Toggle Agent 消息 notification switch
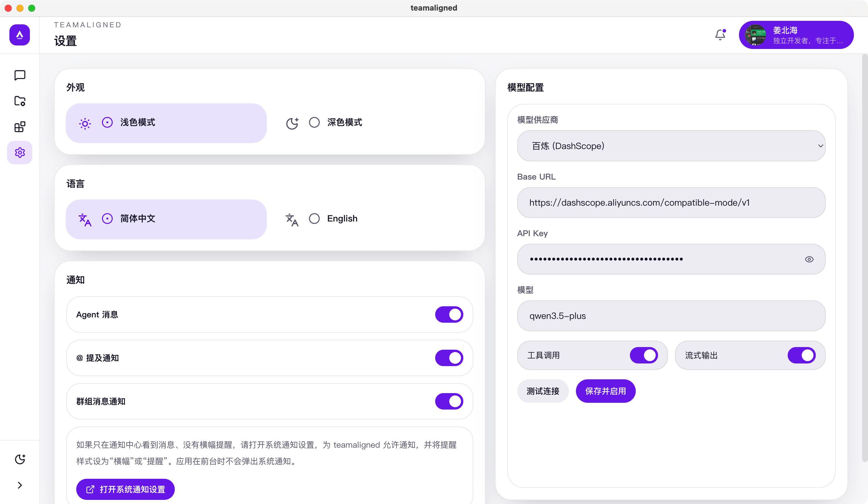Screen dimensions: 868x504 point(449,314)
